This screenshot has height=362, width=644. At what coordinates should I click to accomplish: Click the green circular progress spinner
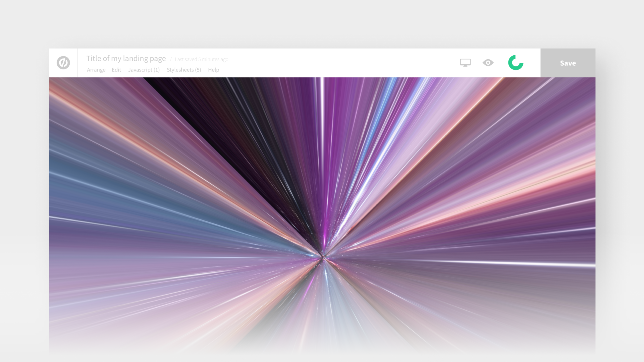coord(515,62)
